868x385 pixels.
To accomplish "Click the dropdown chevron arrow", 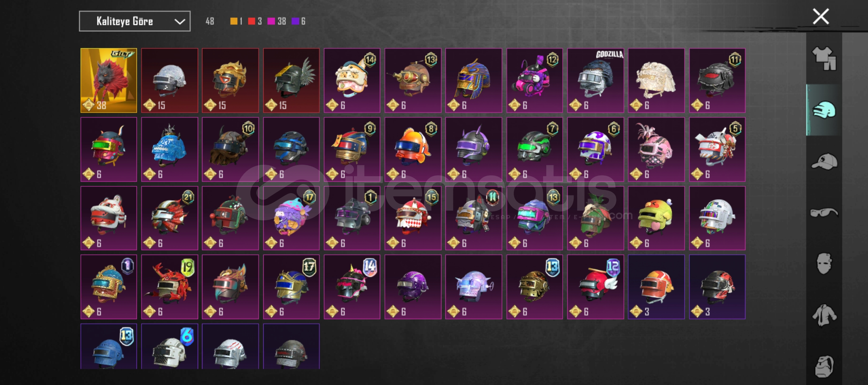I will coord(180,22).
